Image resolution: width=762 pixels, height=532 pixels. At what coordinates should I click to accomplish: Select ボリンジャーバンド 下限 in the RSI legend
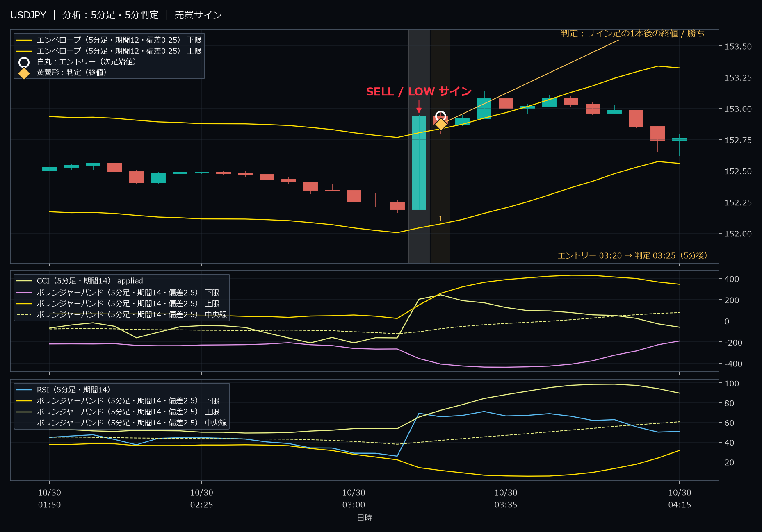tap(118, 401)
